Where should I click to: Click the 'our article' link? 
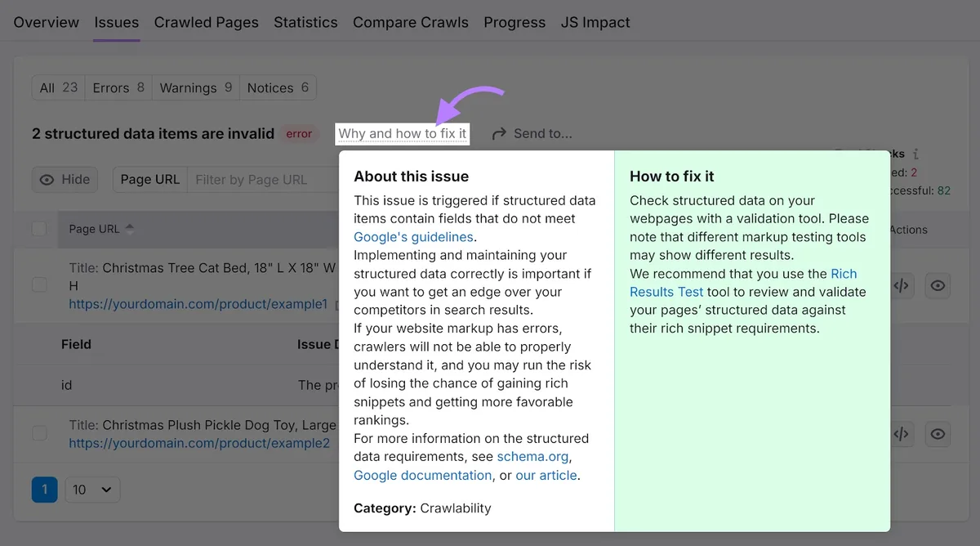coord(546,475)
